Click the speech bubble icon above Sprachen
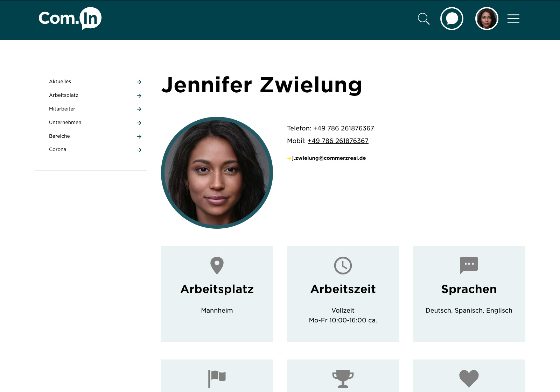This screenshot has width=560, height=392. click(469, 265)
